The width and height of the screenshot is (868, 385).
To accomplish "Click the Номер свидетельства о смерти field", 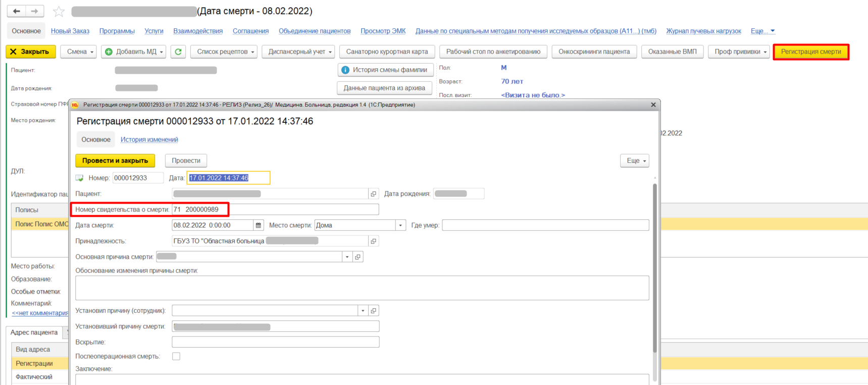I will (275, 210).
